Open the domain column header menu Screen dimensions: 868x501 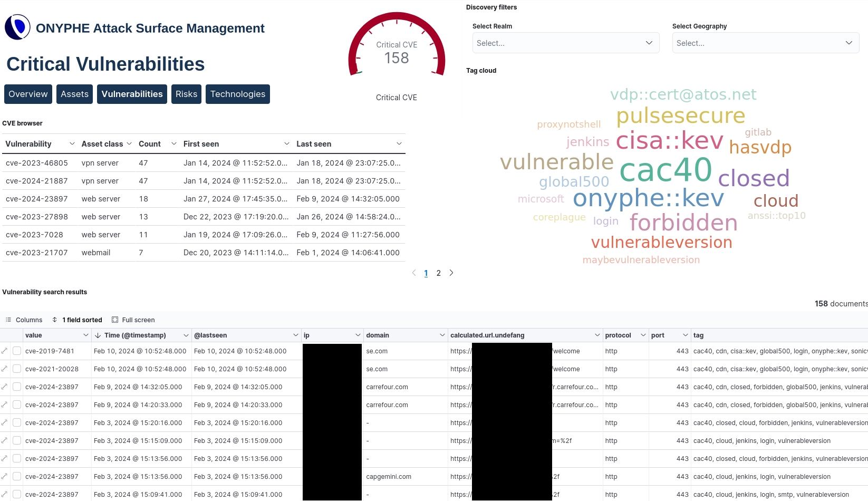[x=442, y=335]
